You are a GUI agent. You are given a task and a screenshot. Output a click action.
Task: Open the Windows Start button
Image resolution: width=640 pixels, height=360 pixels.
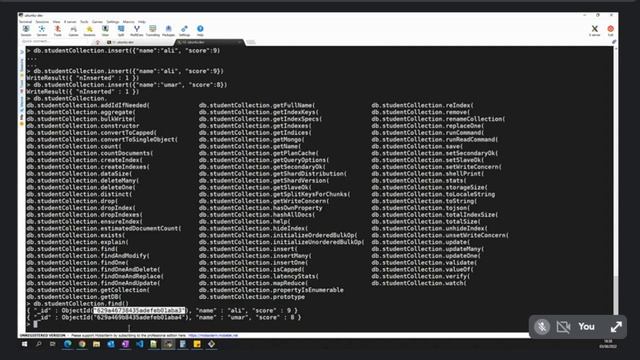click(x=24, y=344)
